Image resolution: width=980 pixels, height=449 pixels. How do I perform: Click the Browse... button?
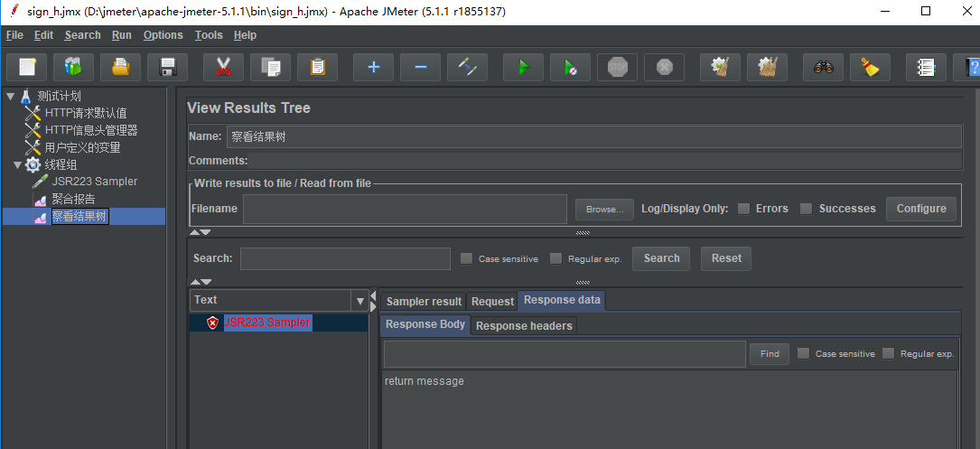click(604, 210)
